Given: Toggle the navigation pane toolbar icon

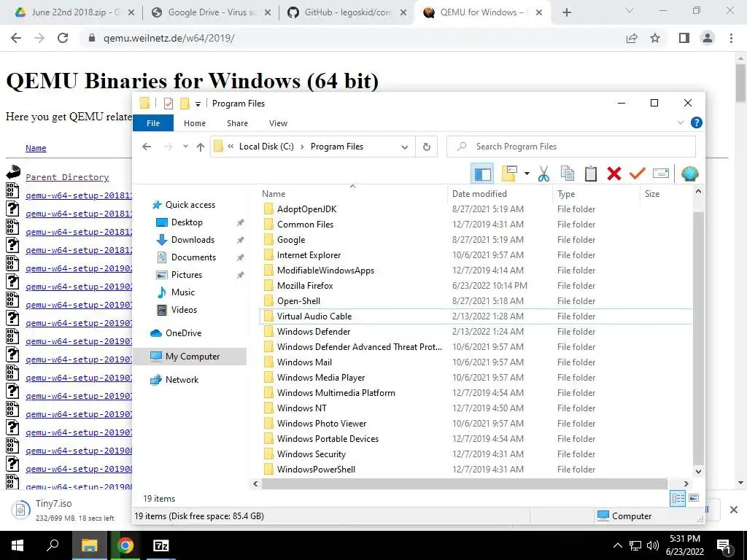Looking at the screenshot, I should tap(481, 174).
